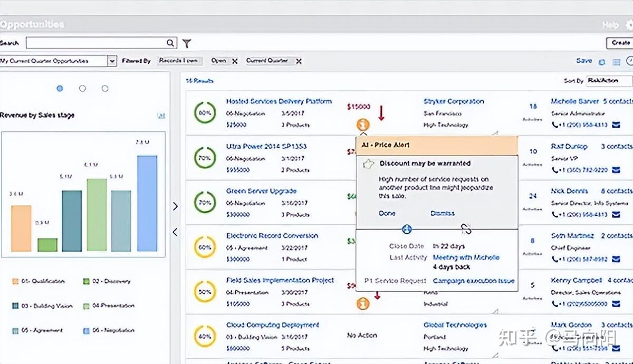The width and height of the screenshot is (633, 364).
Task: Click Dismiss in the Price Alert
Action: tap(443, 213)
